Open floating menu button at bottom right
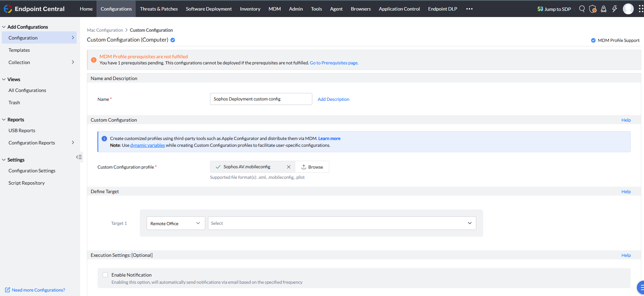The height and width of the screenshot is (296, 644). click(x=641, y=287)
